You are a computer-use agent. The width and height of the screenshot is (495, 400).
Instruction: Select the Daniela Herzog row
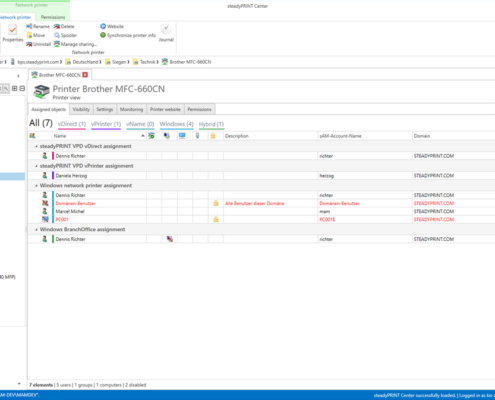pyautogui.click(x=261, y=175)
